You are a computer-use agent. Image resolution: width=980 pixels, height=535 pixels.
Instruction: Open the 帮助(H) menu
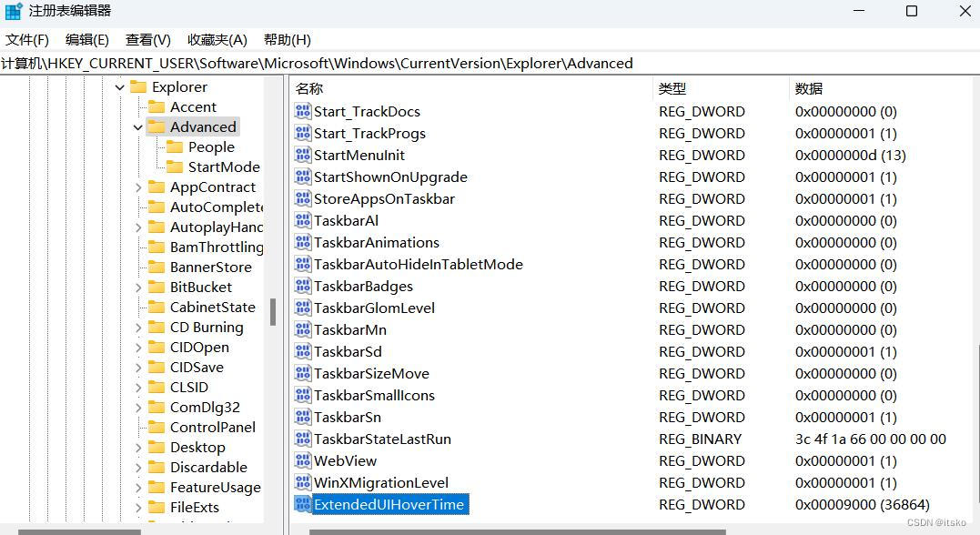(287, 40)
